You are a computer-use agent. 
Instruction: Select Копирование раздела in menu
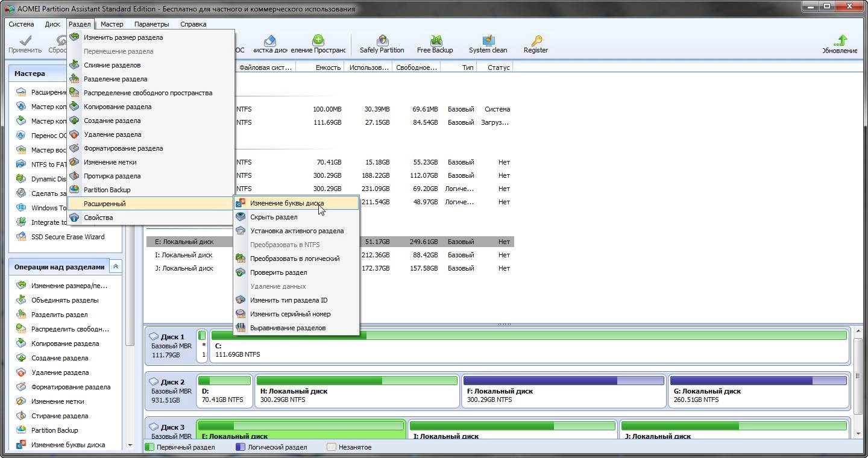point(151,107)
